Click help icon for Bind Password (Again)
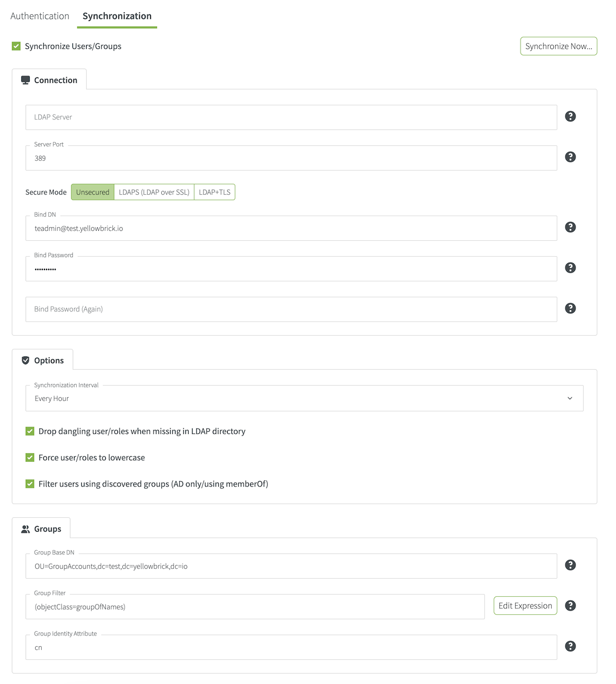 [x=570, y=308]
